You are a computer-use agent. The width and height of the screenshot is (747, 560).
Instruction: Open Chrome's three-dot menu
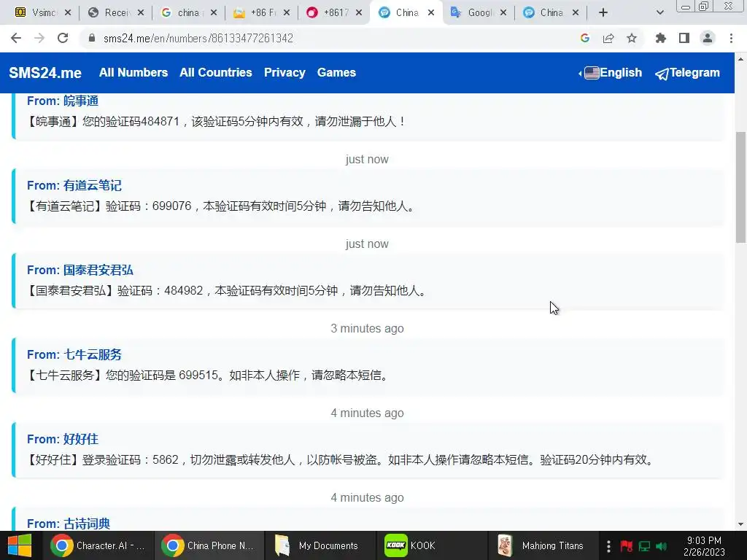[731, 38]
